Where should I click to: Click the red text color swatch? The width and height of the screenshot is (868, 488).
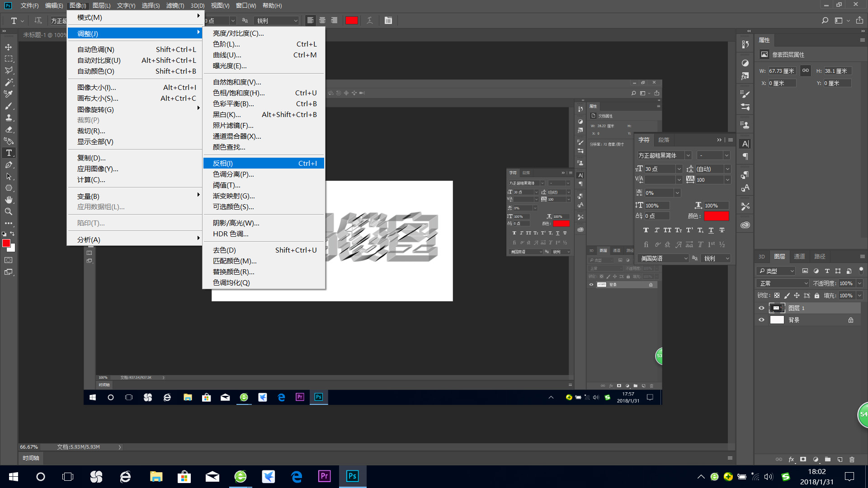(x=716, y=216)
